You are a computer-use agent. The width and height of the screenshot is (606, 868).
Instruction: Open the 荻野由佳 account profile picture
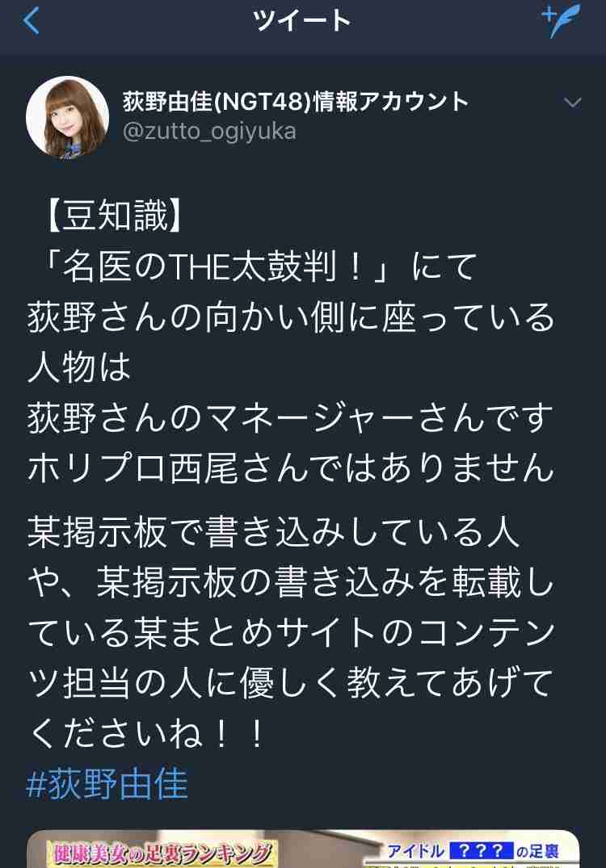coord(68,118)
